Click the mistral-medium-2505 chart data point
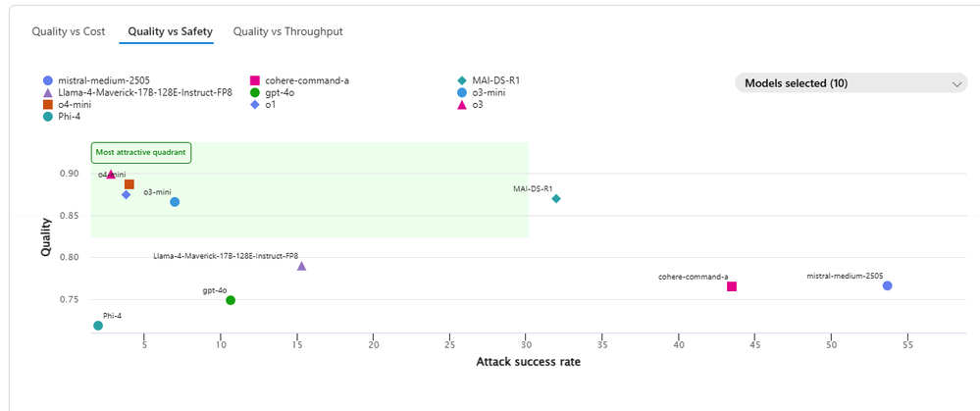Viewport: 980px width, 411px height. (888, 285)
